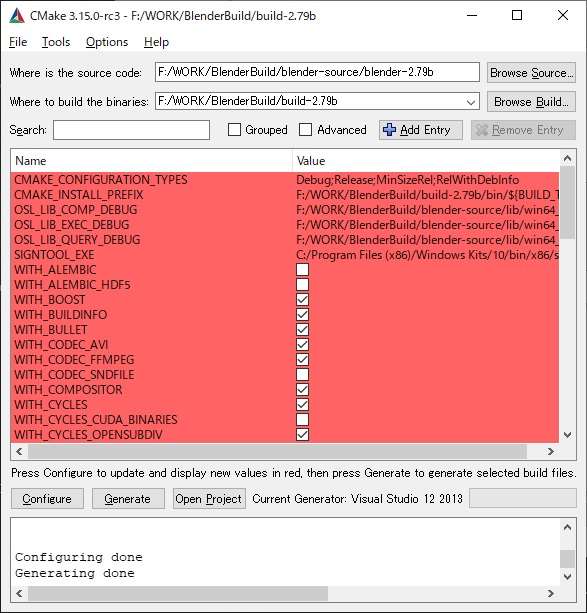Uncheck the WITH_CYCLES checkbox
The height and width of the screenshot is (613, 587).
[x=302, y=405]
